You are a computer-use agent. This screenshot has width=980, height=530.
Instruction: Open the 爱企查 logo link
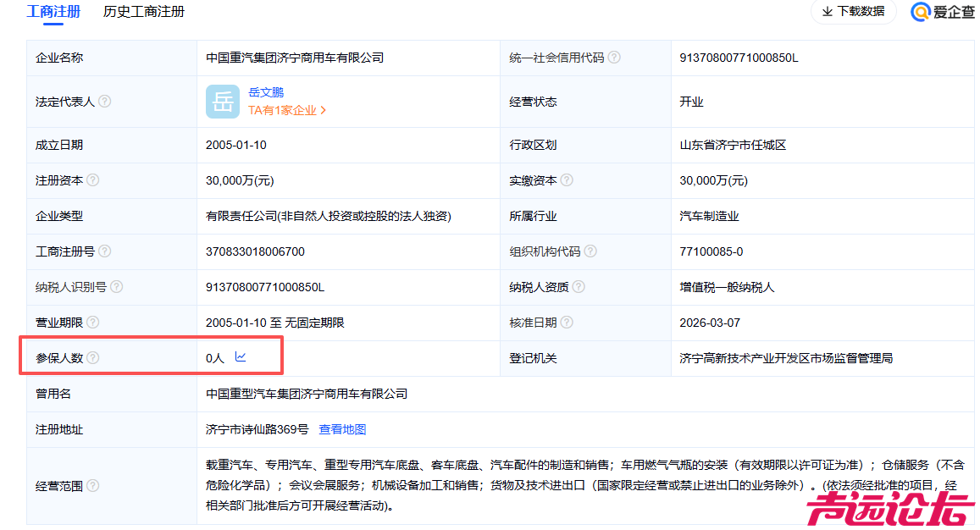point(943,11)
